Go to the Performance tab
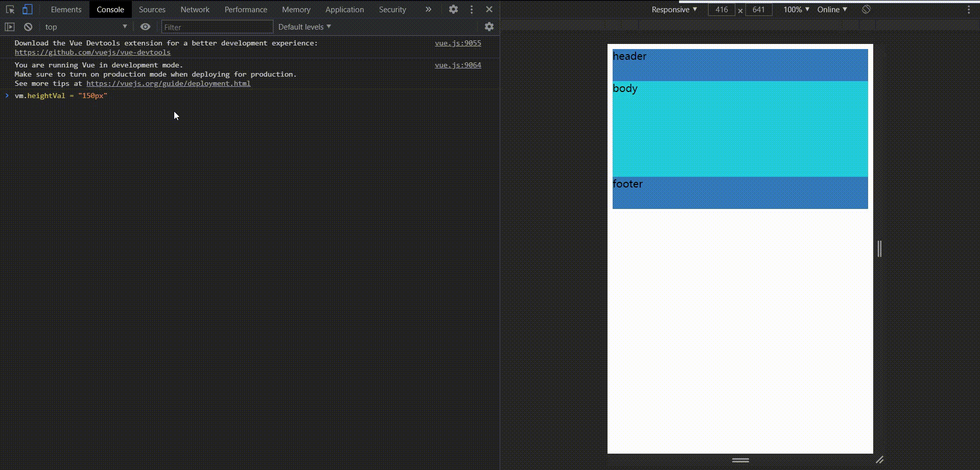Viewport: 980px width, 470px height. [x=246, y=9]
